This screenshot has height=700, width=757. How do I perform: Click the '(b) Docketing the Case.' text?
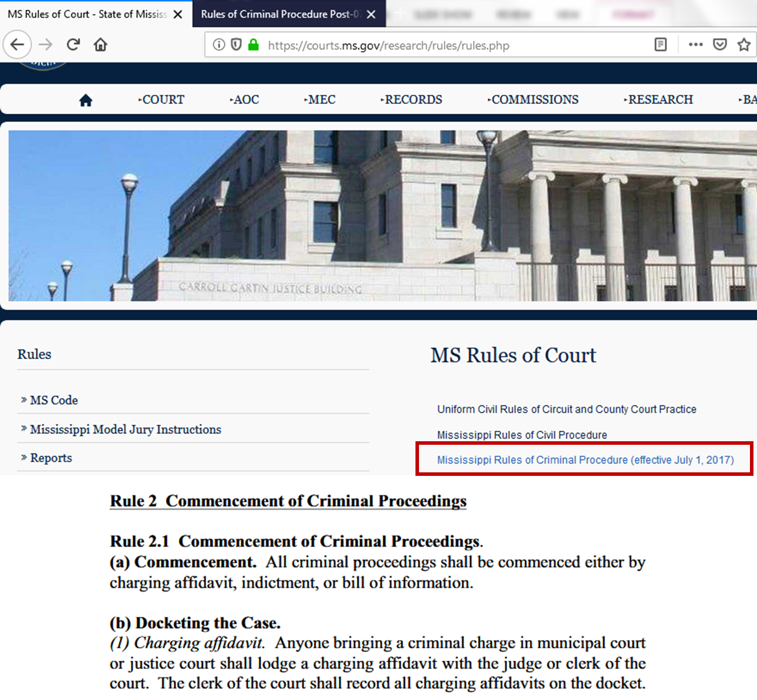195,623
